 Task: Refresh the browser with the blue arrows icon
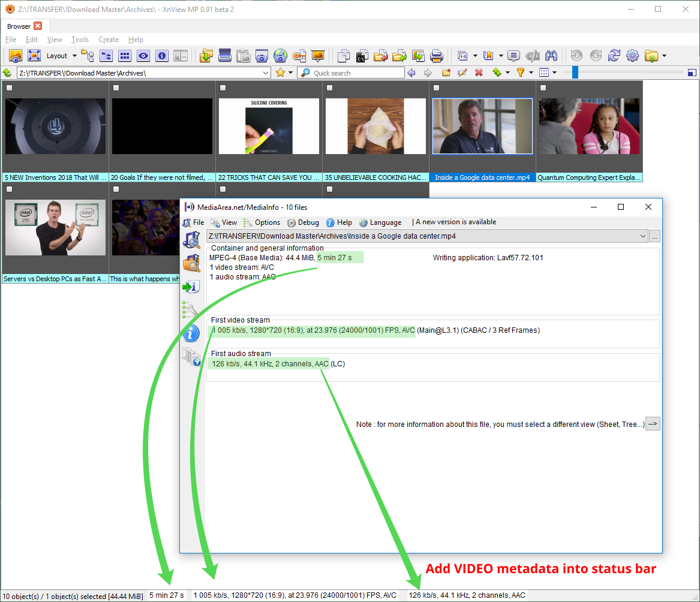coord(614,56)
